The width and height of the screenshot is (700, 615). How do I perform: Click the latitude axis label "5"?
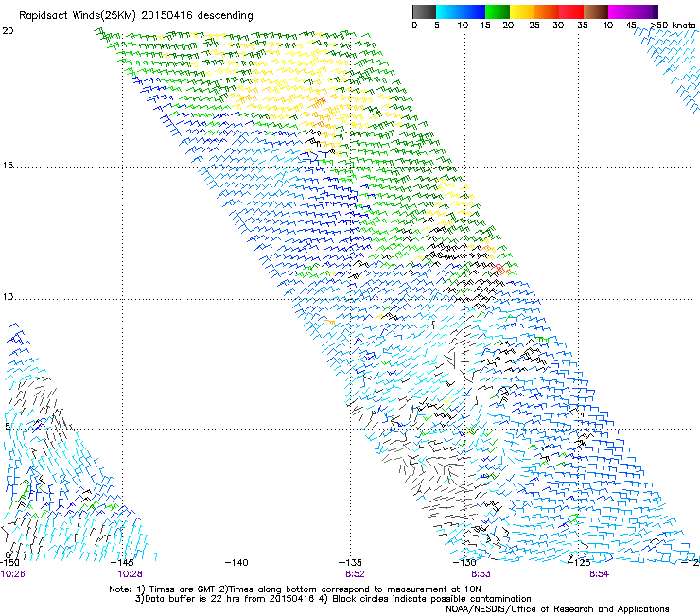(8, 427)
